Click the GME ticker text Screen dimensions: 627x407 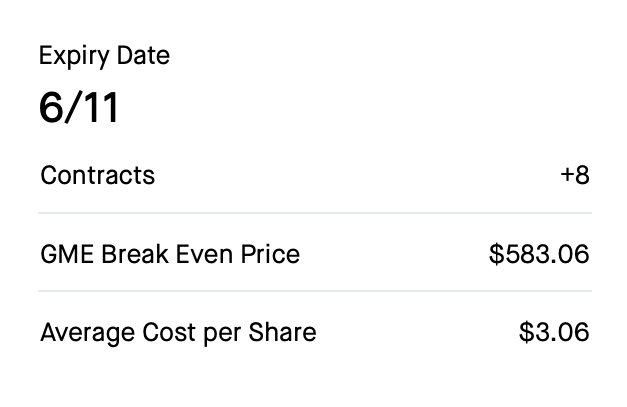click(x=67, y=254)
